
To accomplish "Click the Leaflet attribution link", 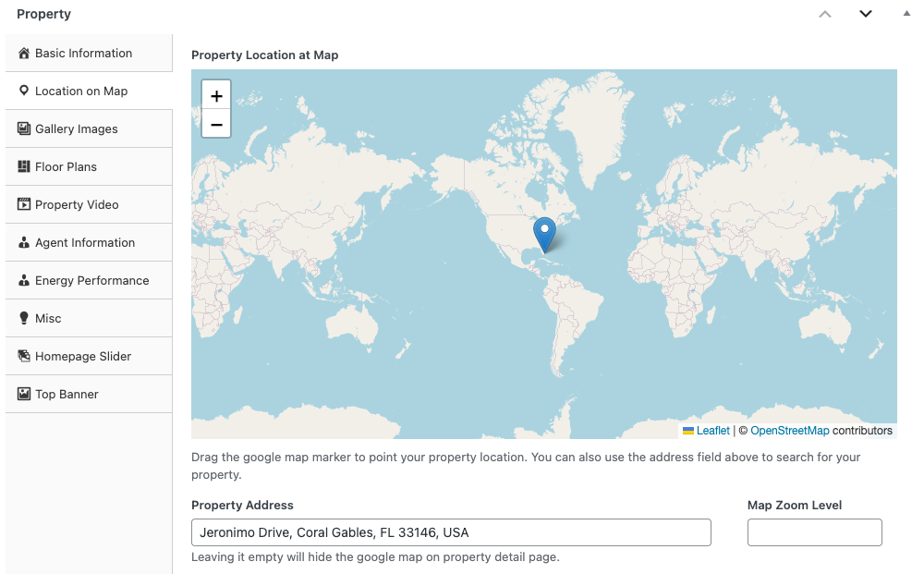I will (x=712, y=430).
